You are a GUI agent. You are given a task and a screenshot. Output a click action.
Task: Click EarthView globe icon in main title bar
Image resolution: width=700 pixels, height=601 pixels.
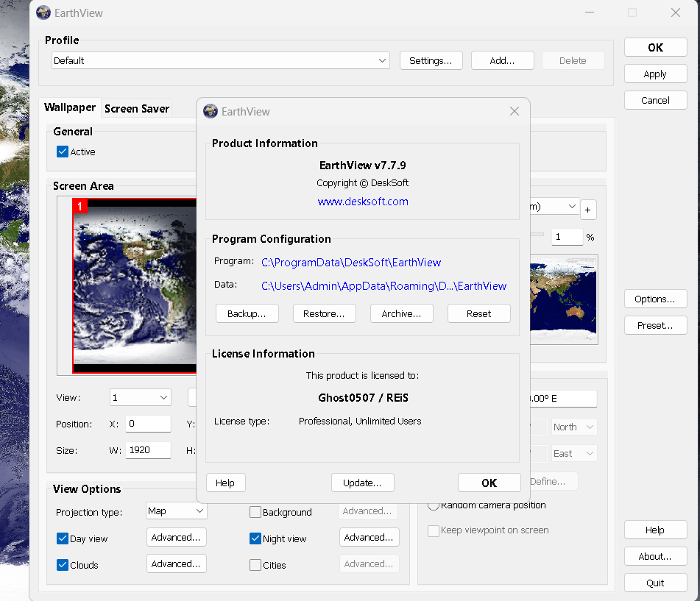click(x=43, y=13)
